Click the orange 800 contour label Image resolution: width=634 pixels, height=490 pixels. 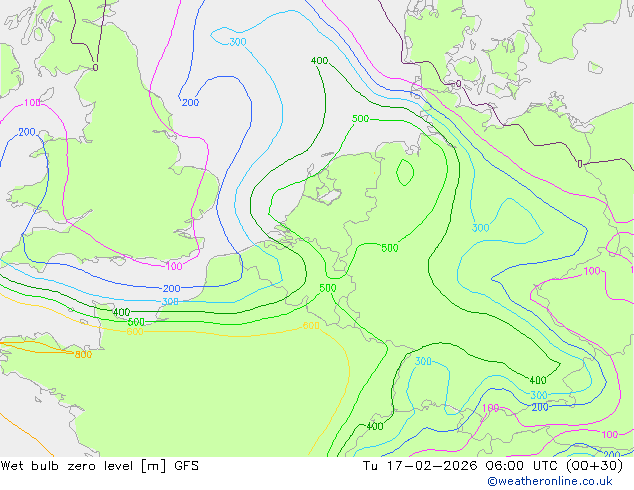pyautogui.click(x=83, y=355)
